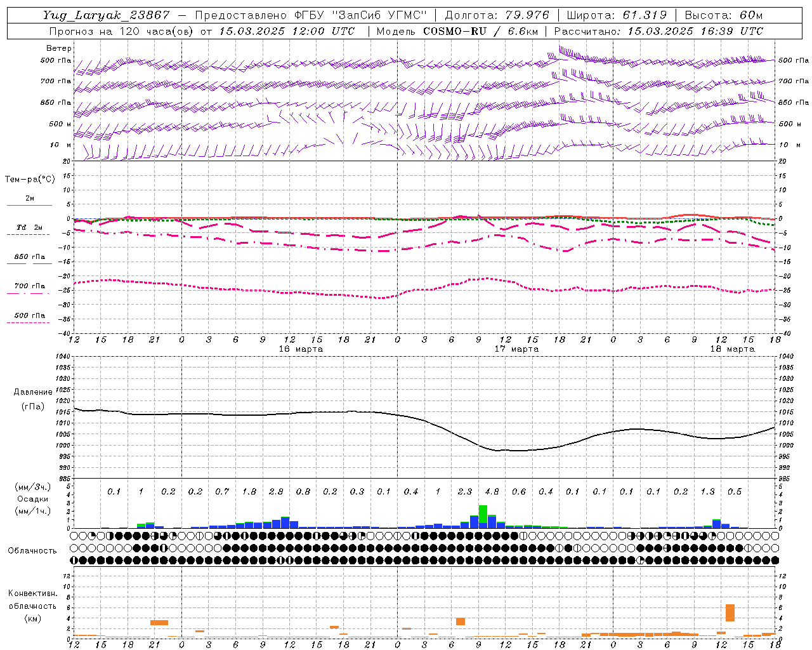
Task: Click the 0.5 three-hour precipitation value
Action: 735,491
